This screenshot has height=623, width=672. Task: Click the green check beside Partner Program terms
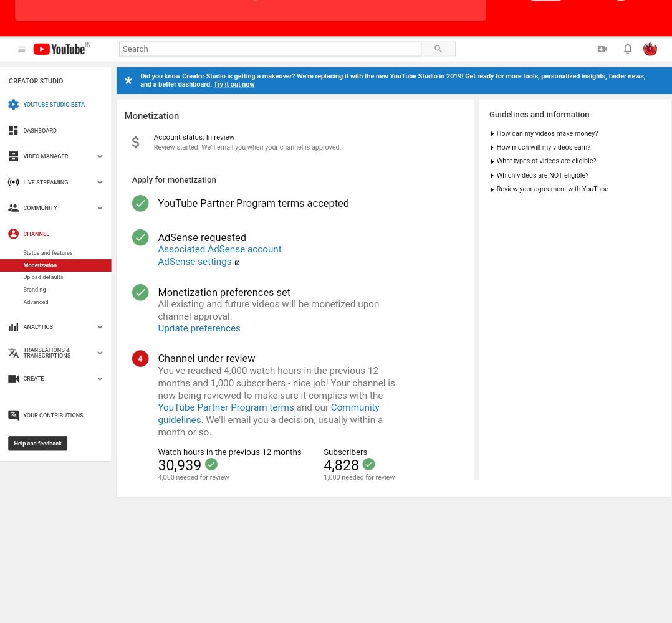tap(140, 203)
